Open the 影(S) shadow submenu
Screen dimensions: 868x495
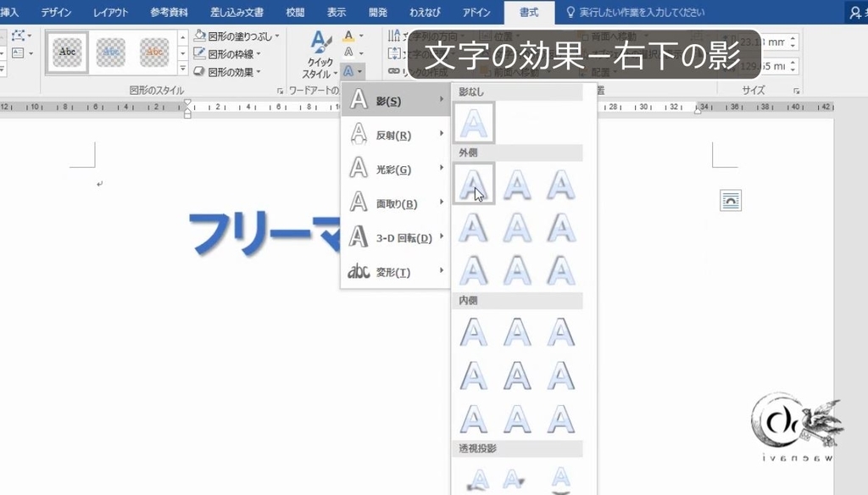[x=396, y=100]
